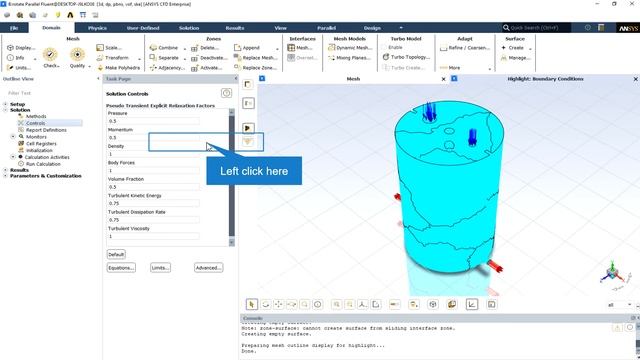Click Deactivate zones in the ribbon

[209, 58]
